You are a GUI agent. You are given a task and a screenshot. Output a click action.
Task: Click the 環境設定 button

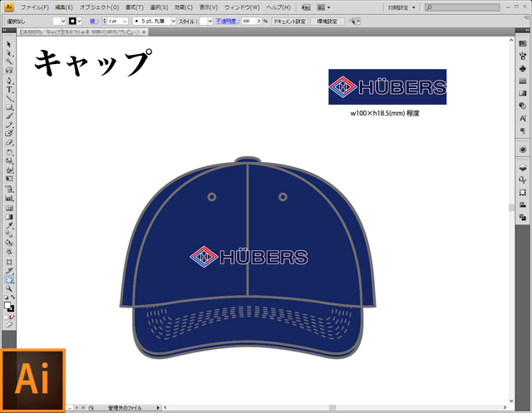327,22
